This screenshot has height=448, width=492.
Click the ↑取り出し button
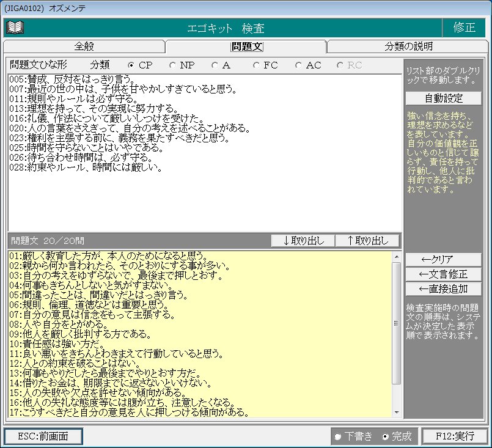(x=368, y=241)
